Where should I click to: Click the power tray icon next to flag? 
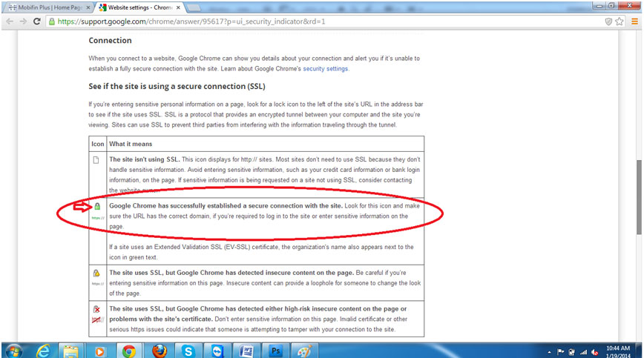[x=572, y=352]
